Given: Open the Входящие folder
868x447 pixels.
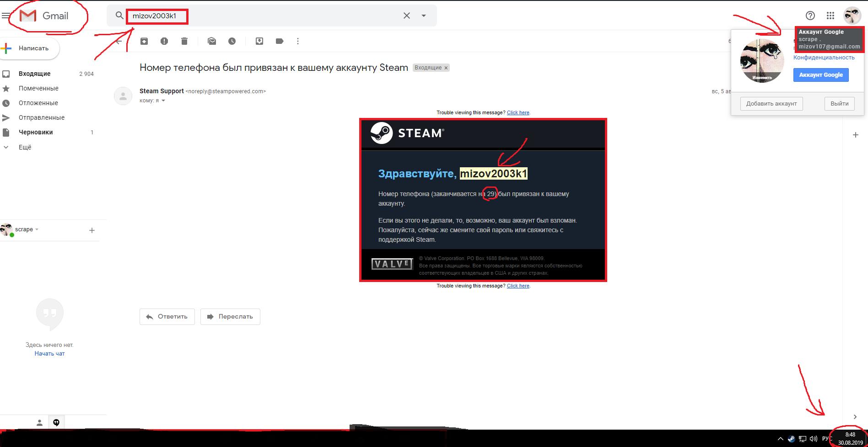Looking at the screenshot, I should (35, 74).
